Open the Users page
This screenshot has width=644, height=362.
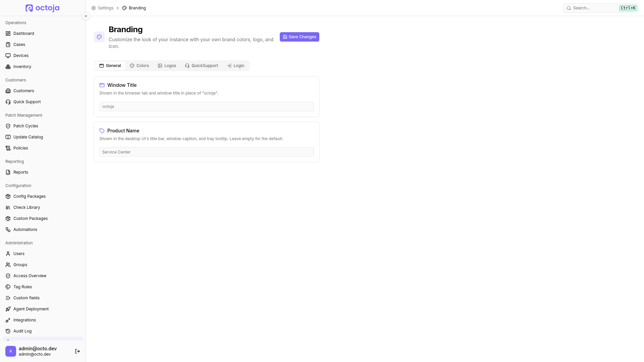point(43,254)
